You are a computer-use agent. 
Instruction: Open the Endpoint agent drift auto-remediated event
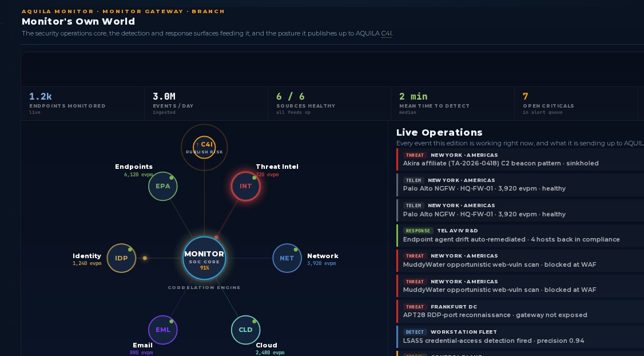pos(520,235)
